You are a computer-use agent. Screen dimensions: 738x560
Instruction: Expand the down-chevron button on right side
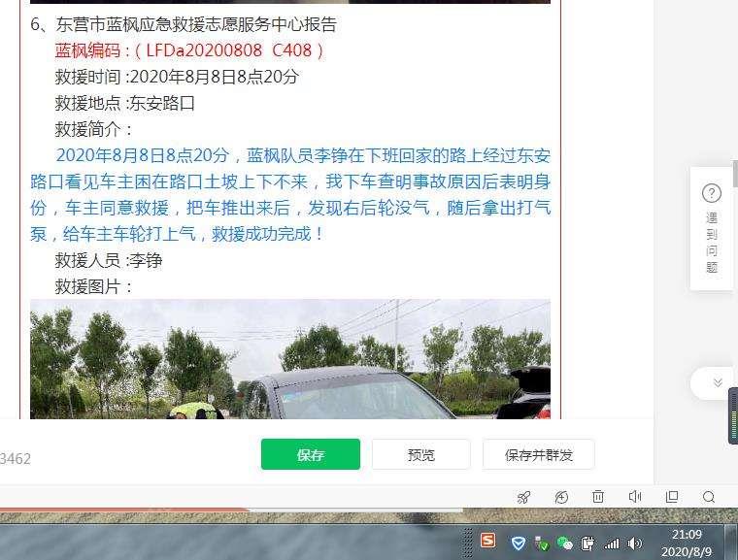pyautogui.click(x=718, y=382)
